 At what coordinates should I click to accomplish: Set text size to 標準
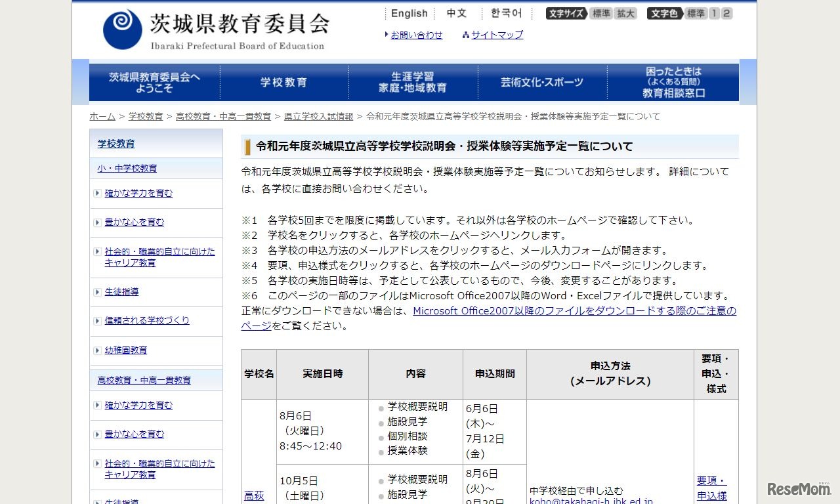coord(600,14)
